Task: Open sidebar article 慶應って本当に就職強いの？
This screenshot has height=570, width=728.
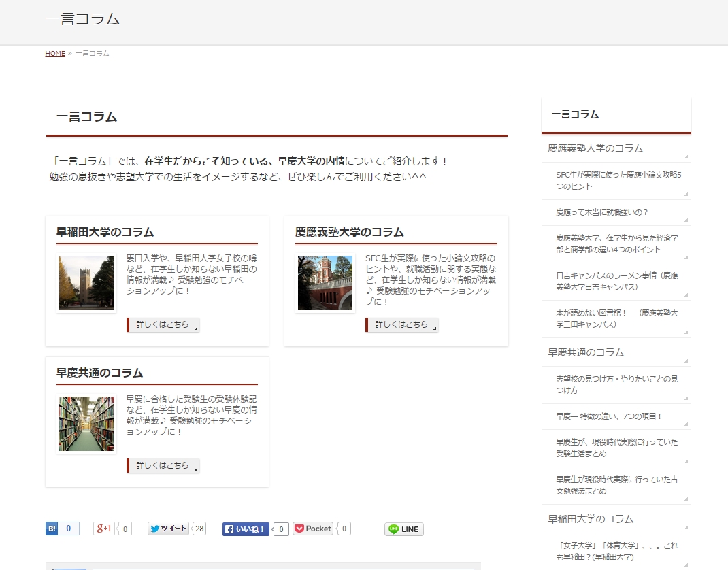Action: point(616,212)
